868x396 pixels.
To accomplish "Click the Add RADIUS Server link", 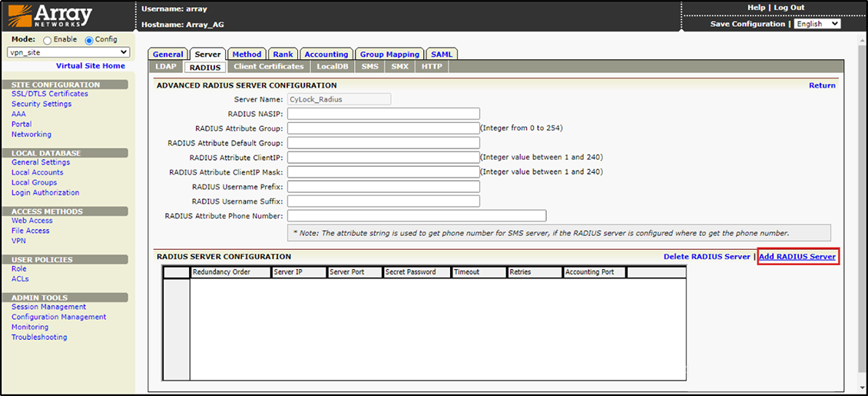I will (x=797, y=257).
